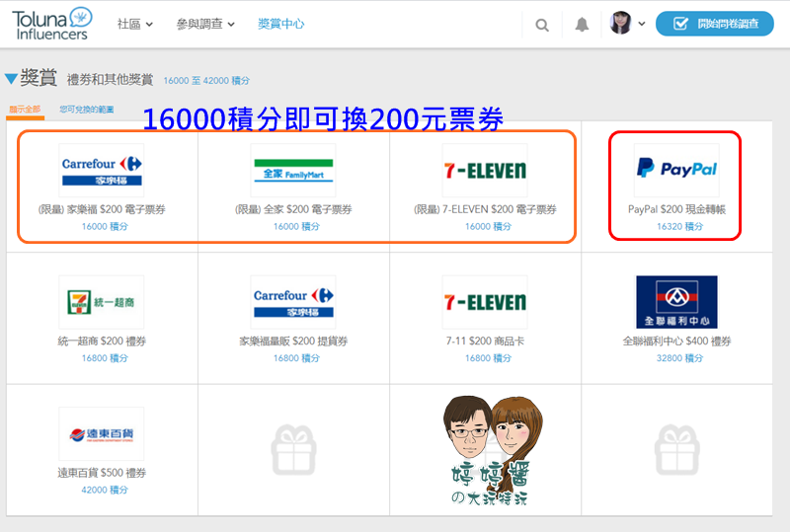The height and width of the screenshot is (532, 790).
Task: Open the 獎賞中心 menu item
Action: tap(281, 24)
